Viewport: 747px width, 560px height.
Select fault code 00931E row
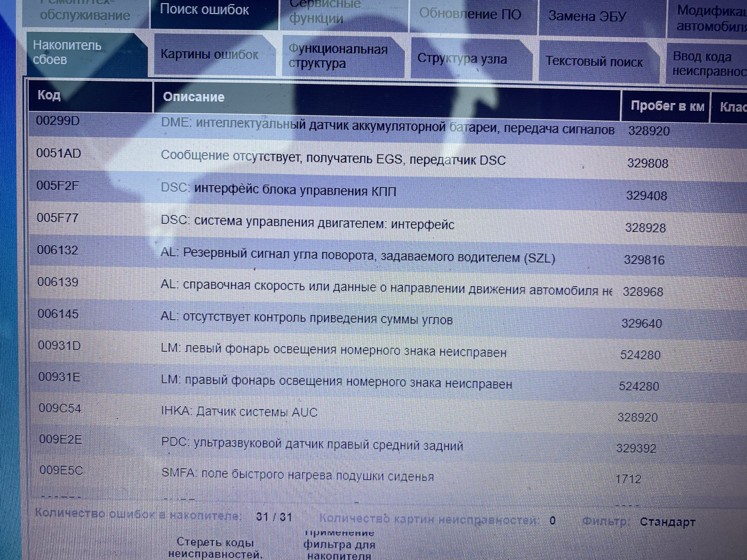(x=388, y=382)
